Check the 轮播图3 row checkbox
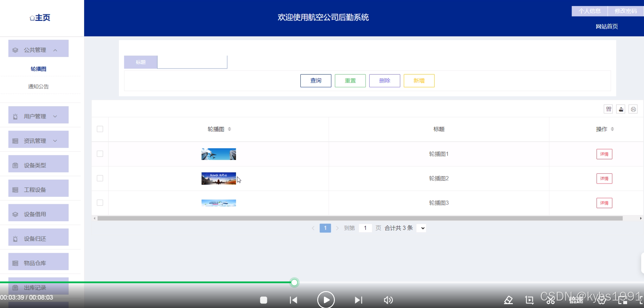 tap(100, 203)
